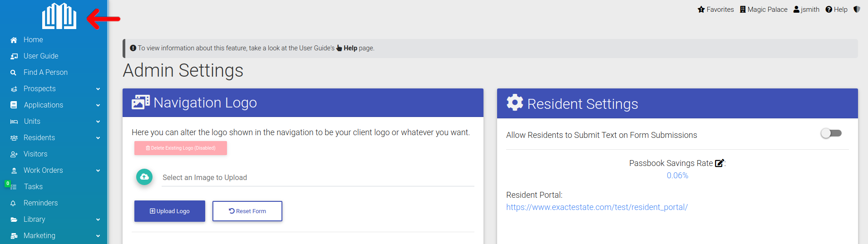Expand the Work Orders submenu arrow
This screenshot has height=244, width=868.
(98, 171)
